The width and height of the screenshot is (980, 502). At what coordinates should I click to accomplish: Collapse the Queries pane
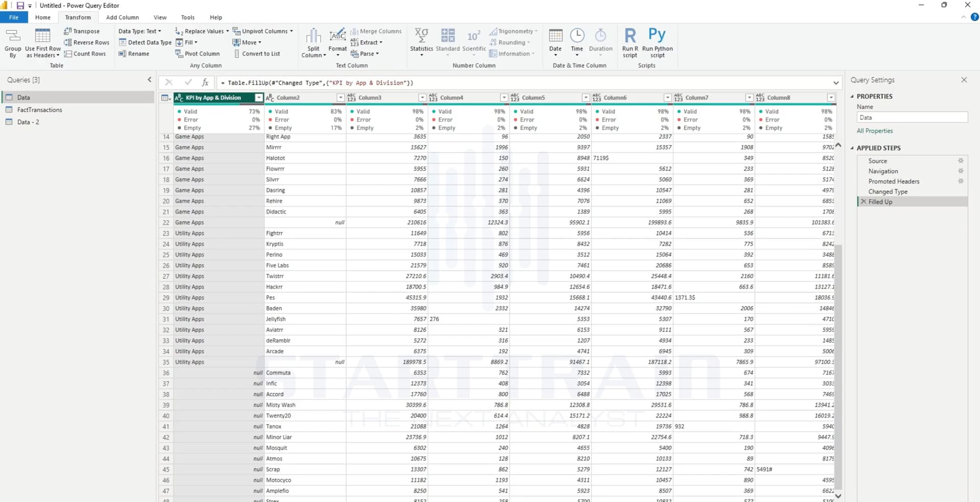coord(149,80)
